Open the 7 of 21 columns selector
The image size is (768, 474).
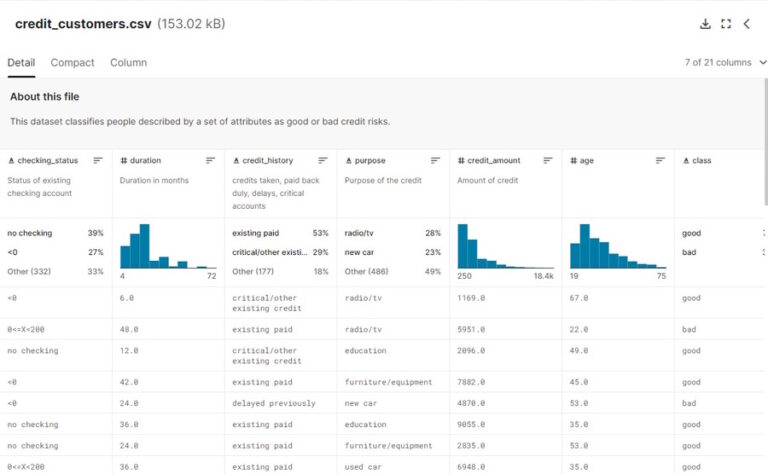(723, 62)
